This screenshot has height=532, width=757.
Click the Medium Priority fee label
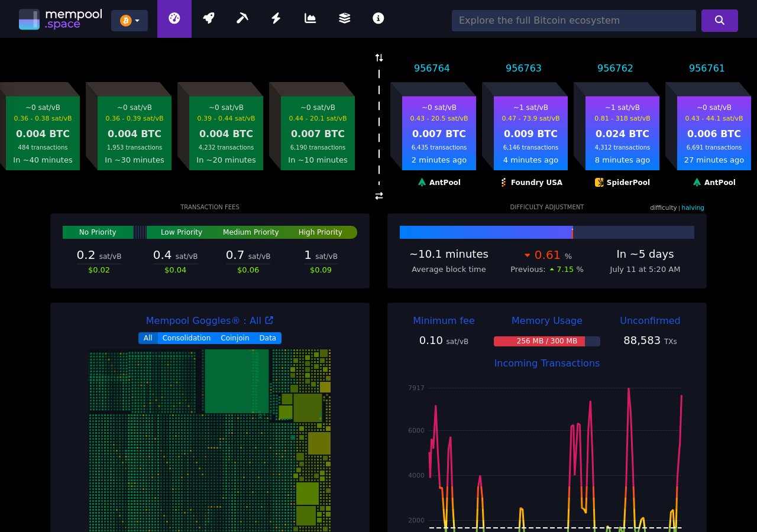click(251, 232)
